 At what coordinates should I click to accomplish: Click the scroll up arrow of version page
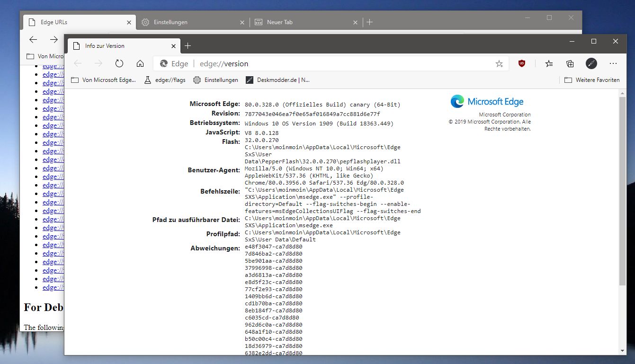click(x=623, y=93)
